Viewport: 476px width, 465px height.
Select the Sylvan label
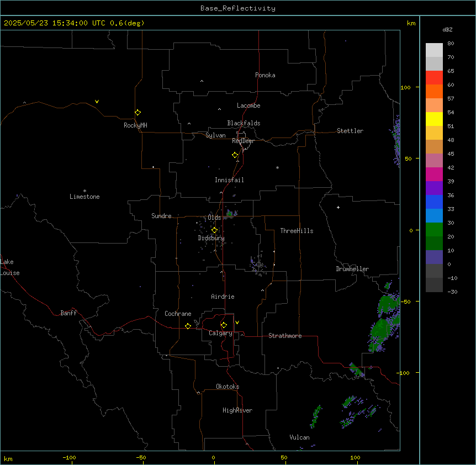coord(215,135)
